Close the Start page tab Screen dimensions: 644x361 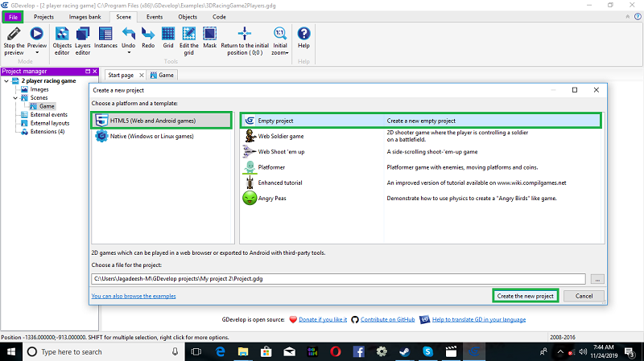pyautogui.click(x=142, y=75)
